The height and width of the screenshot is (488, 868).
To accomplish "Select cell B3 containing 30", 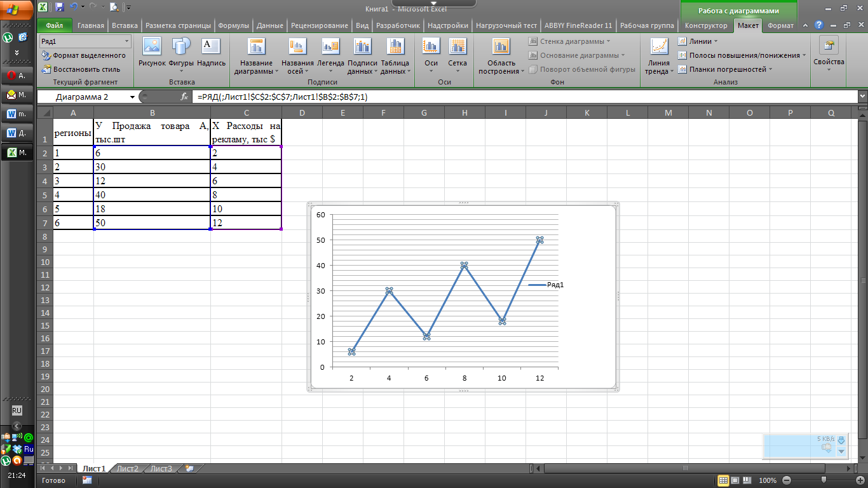I will click(x=152, y=166).
